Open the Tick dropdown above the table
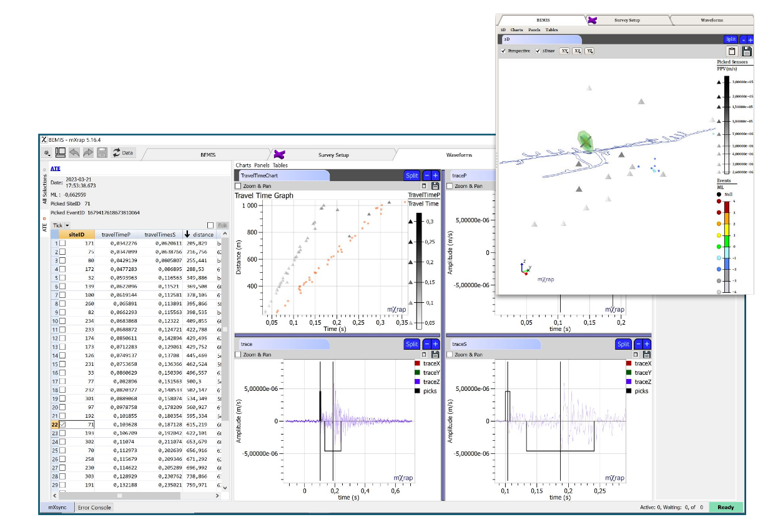 61,225
